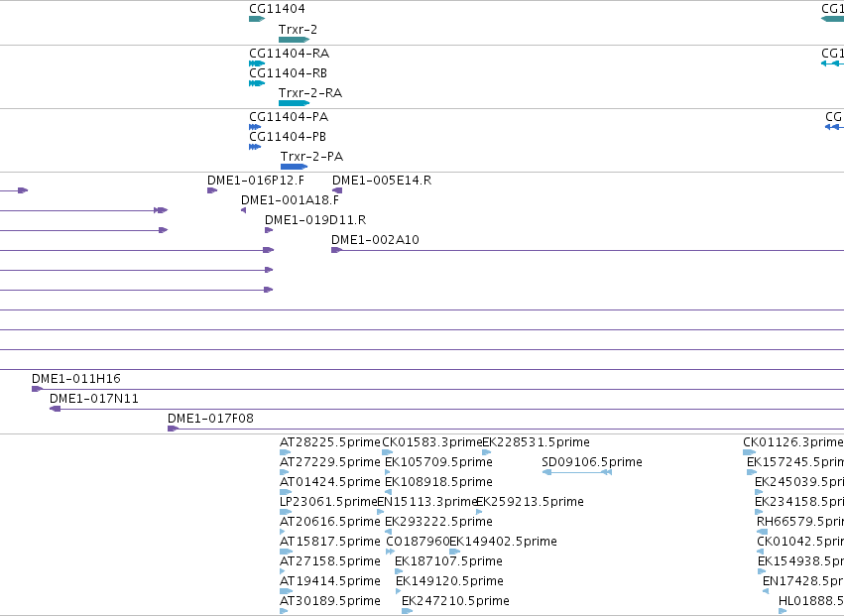Select the CG11404-RA transcript arrow
844x616 pixels.
click(257, 63)
